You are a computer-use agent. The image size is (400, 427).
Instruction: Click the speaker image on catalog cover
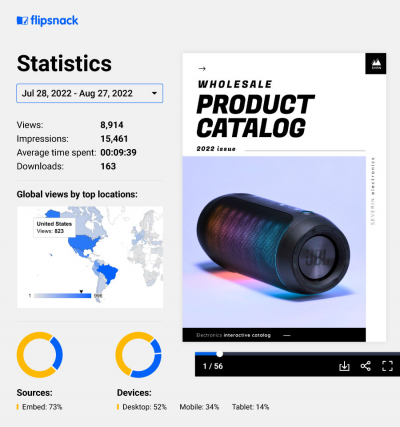pyautogui.click(x=273, y=243)
